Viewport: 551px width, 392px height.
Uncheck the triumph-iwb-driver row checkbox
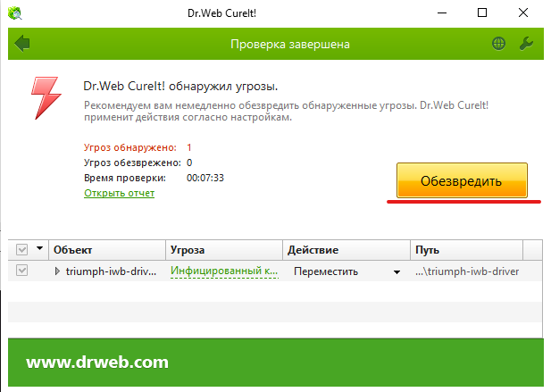pyautogui.click(x=21, y=271)
